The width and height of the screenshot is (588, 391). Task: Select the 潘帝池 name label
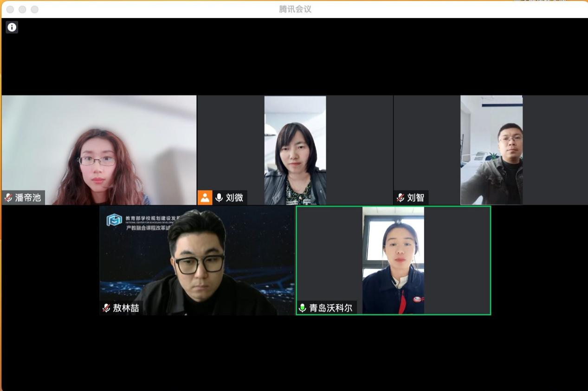tap(28, 198)
